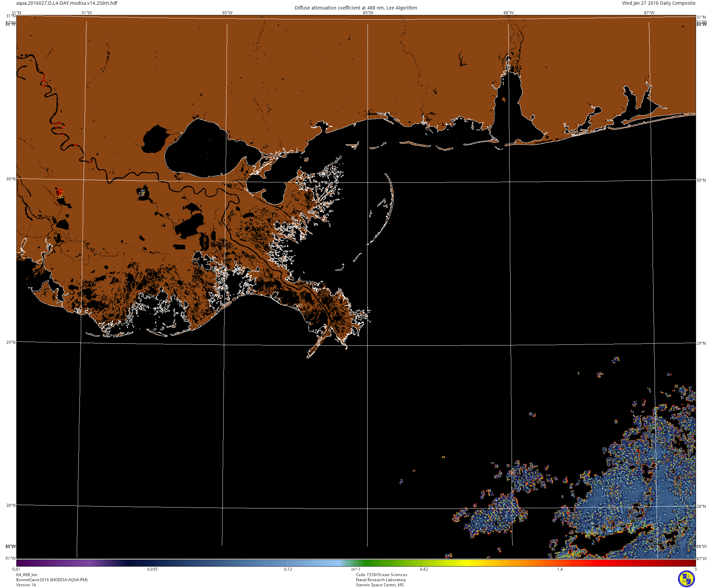This screenshot has width=712, height=588.
Task: Click the yellow section of the colorbar
Action: (467, 563)
